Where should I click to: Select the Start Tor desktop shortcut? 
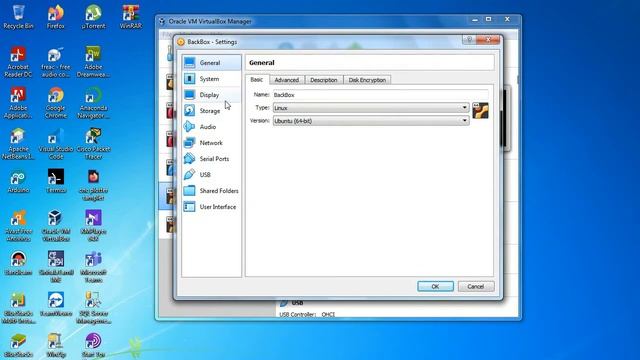(x=93, y=346)
